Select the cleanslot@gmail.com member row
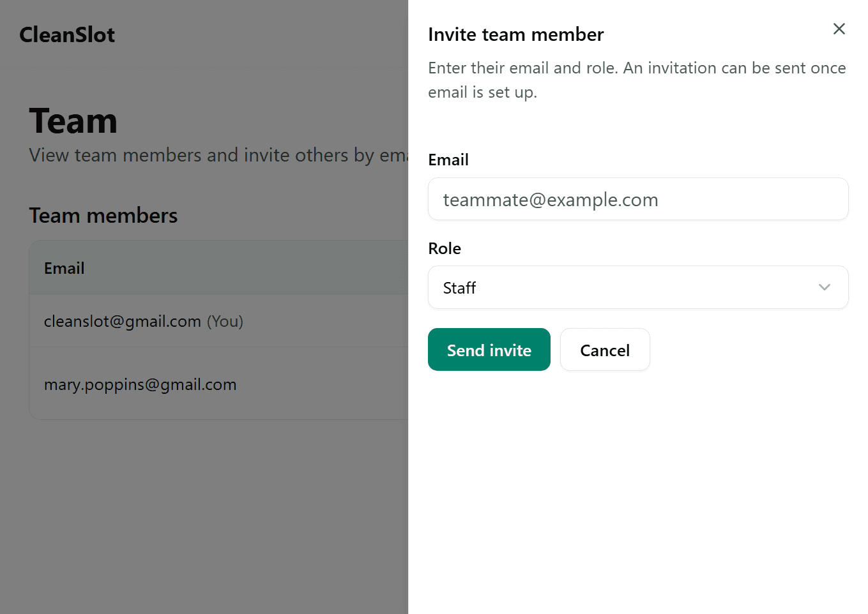Viewport: 868px width, 614px height. [121, 321]
